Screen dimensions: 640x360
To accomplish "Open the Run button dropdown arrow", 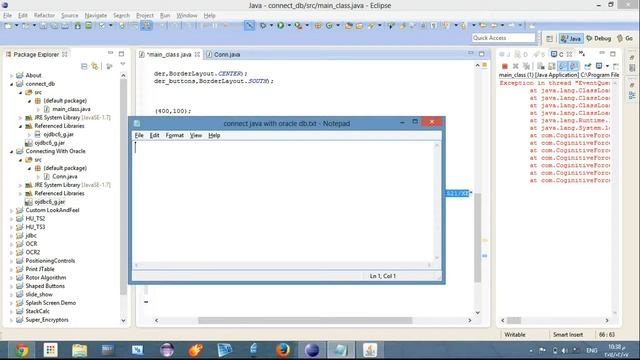I will coord(289,26).
